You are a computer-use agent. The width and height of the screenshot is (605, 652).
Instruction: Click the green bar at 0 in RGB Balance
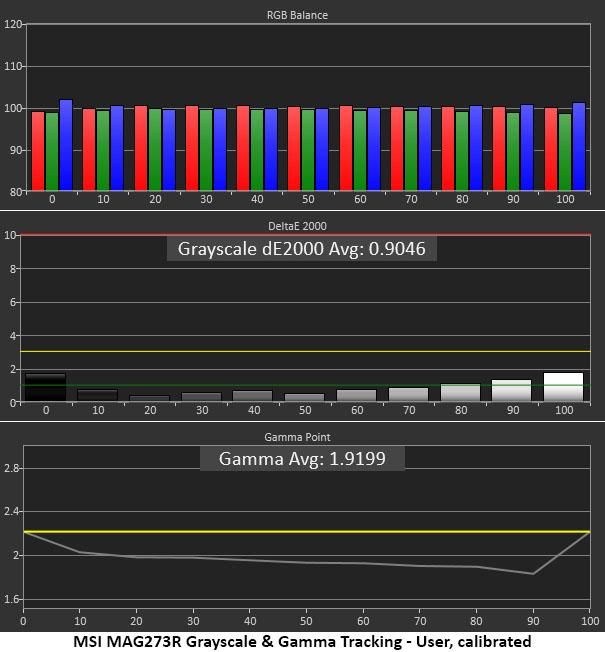tap(52, 152)
